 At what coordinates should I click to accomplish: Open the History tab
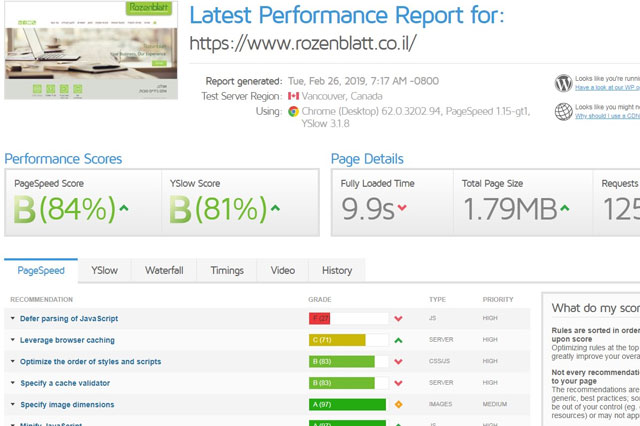coord(337,271)
